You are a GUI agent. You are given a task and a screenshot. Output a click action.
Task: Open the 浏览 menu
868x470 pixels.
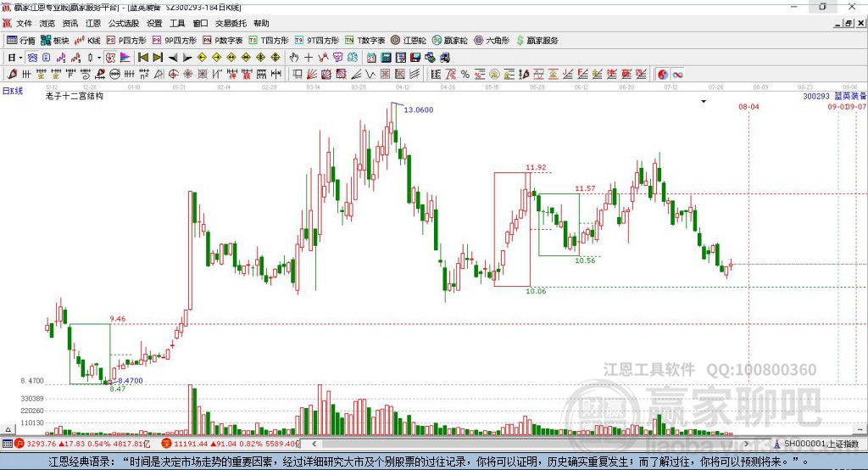coord(47,23)
